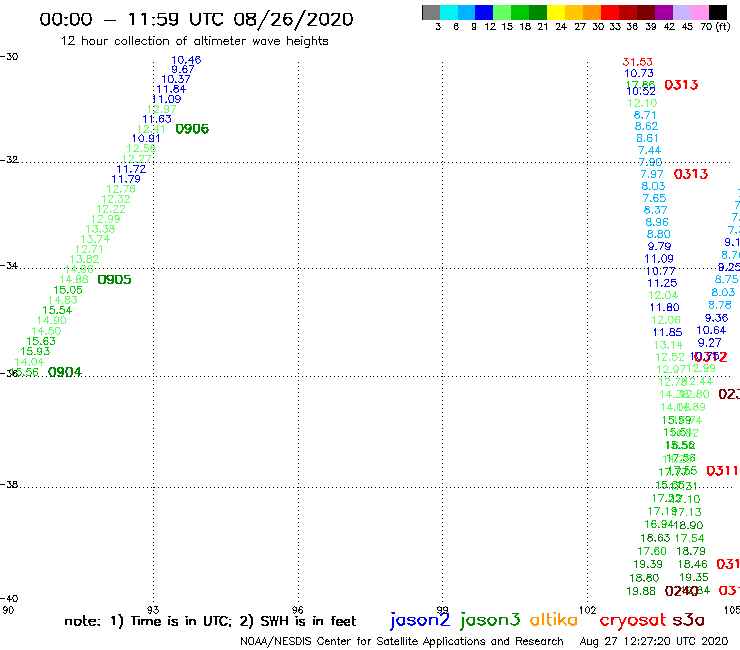Choose the pink swatch in the legend
Image resolution: width=740 pixels, height=650 pixels.
(700, 12)
